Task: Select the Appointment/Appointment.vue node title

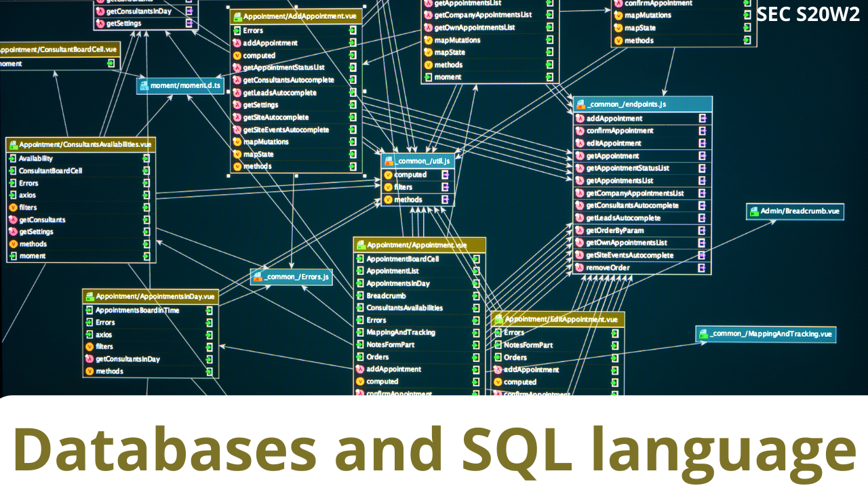Action: point(417,245)
